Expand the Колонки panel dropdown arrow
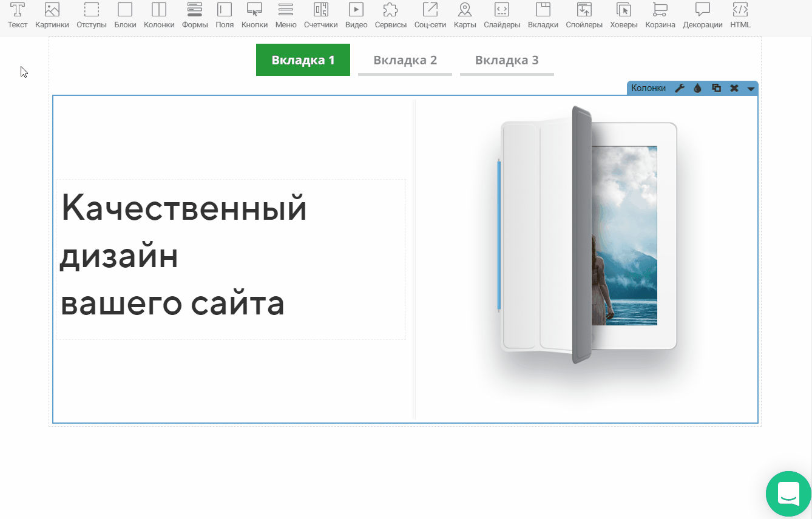This screenshot has height=519, width=812. click(x=751, y=89)
